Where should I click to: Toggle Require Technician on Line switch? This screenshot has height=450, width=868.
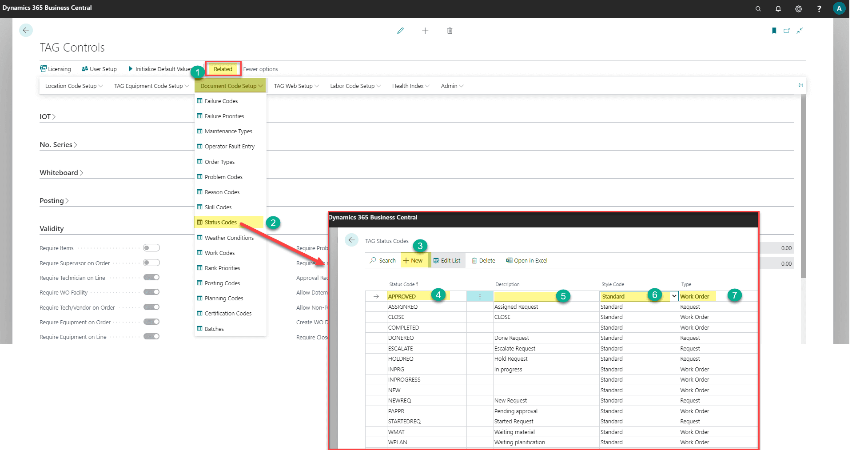pyautogui.click(x=151, y=277)
